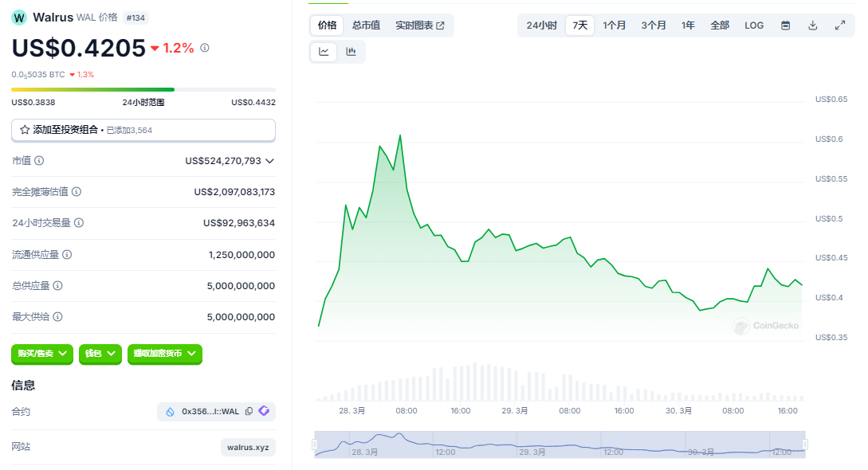This screenshot has width=868, height=470.
Task: Click info icon next to 市值
Action: 39,161
